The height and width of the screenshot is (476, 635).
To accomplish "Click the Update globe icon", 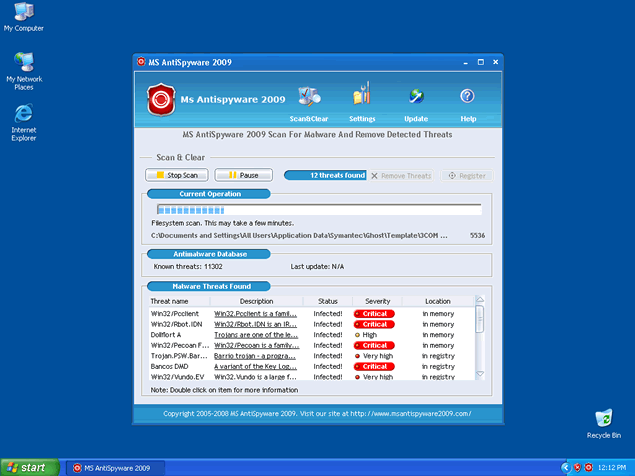I will point(416,97).
